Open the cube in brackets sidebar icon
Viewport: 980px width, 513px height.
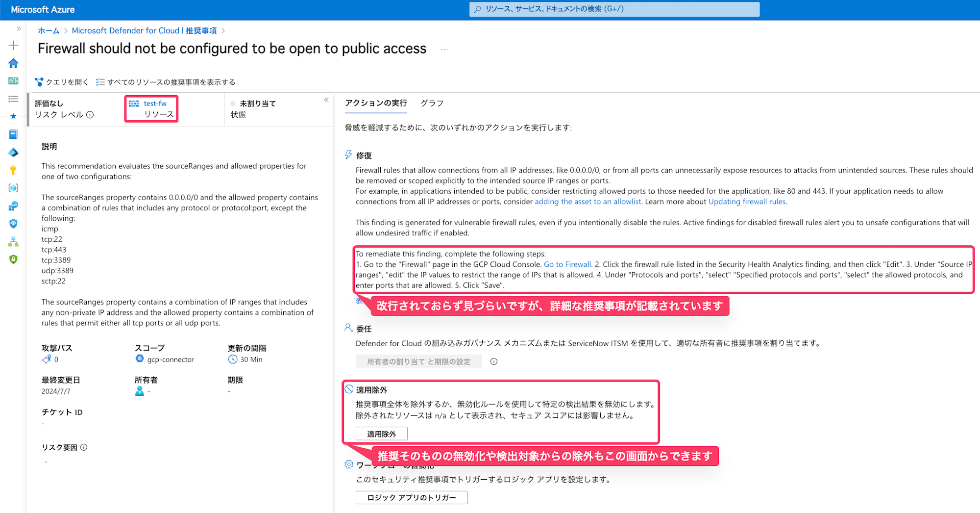tap(13, 188)
